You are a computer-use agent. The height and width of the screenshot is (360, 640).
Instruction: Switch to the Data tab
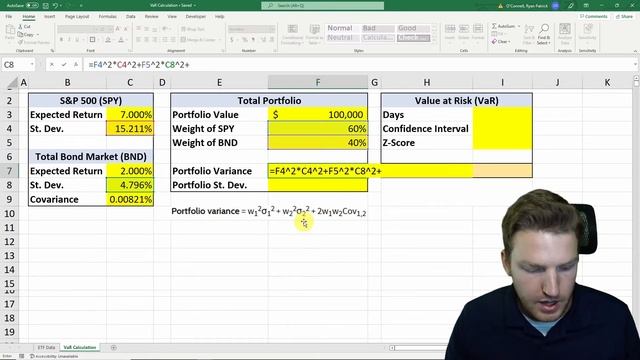pos(131,17)
